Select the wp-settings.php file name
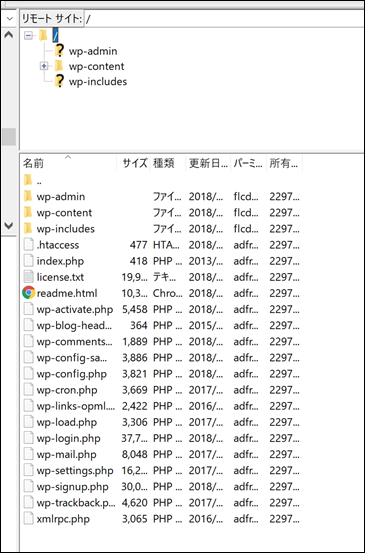This screenshot has height=553, width=365. click(x=75, y=471)
